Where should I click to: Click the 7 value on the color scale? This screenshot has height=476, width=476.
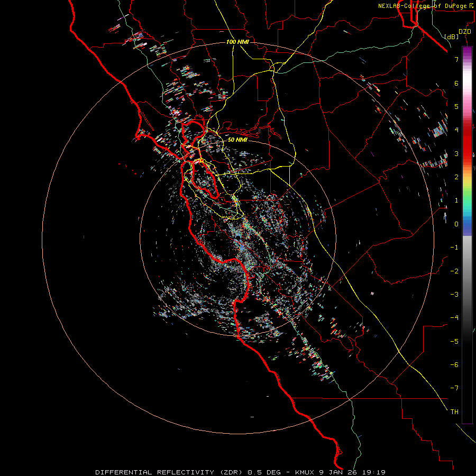point(456,59)
